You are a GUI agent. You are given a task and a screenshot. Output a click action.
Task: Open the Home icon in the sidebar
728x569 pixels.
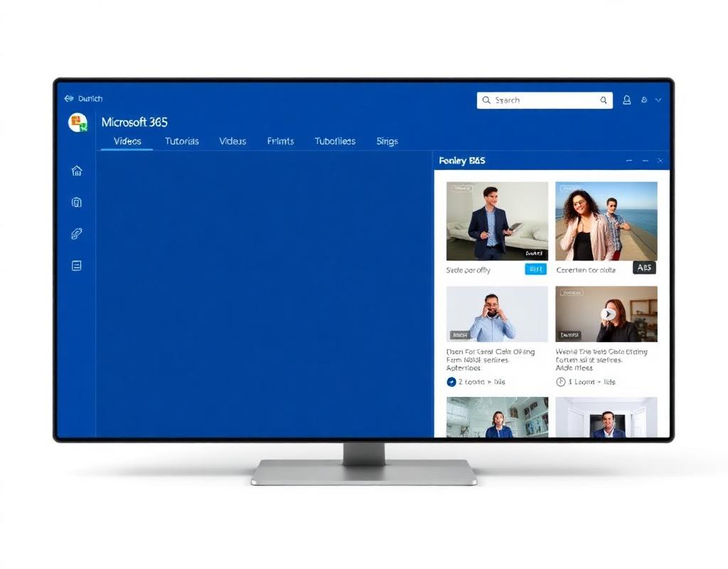tap(77, 171)
